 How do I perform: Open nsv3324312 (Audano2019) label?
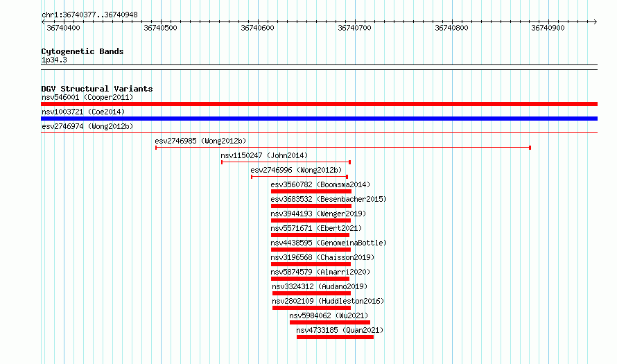320,286
